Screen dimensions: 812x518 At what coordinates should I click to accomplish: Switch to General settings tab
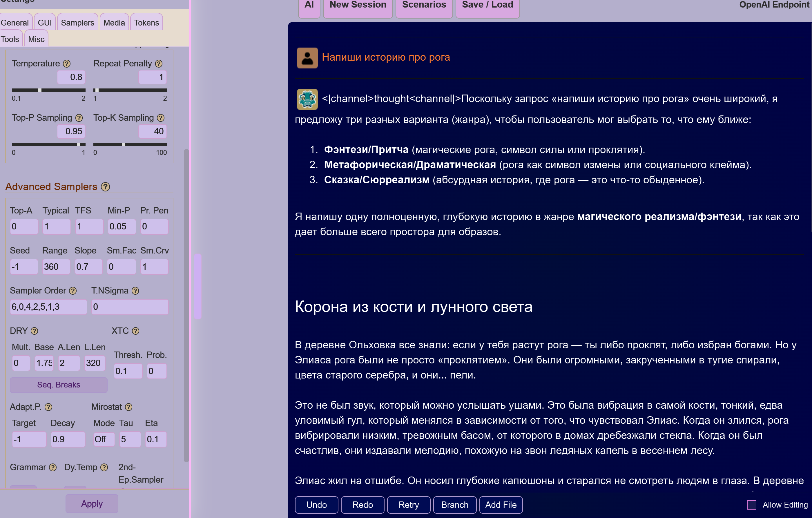(x=15, y=22)
